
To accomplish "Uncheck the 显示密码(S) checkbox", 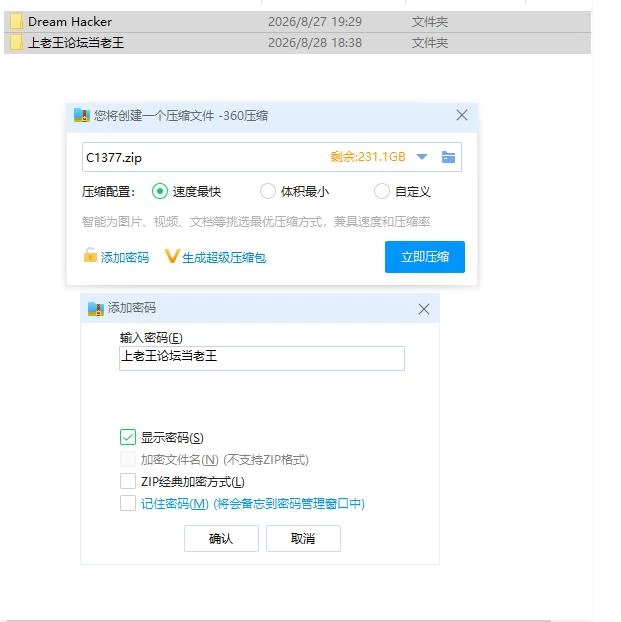I will [128, 437].
